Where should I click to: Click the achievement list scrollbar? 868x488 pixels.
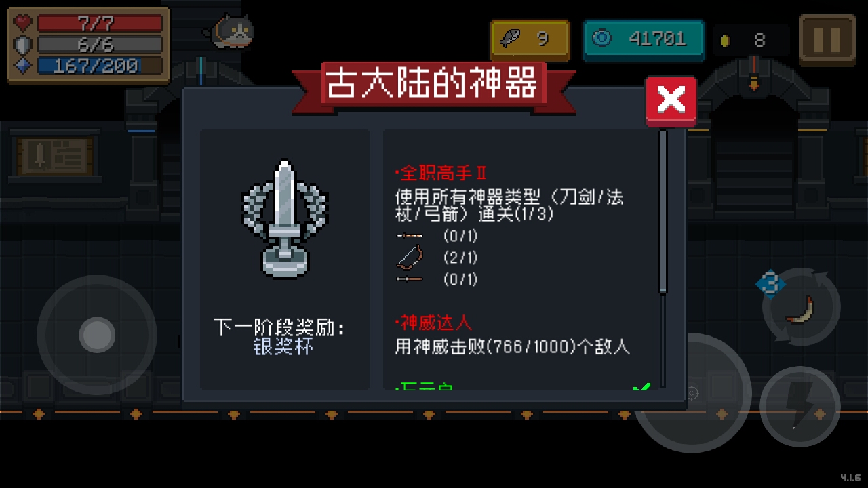[663, 211]
